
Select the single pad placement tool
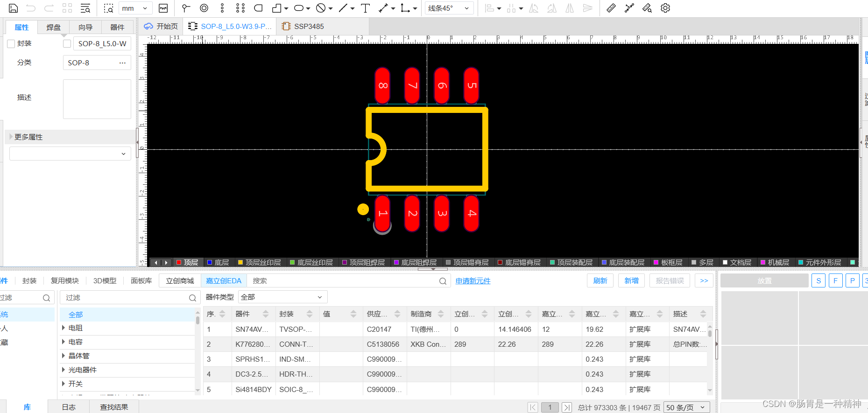pyautogui.click(x=186, y=8)
